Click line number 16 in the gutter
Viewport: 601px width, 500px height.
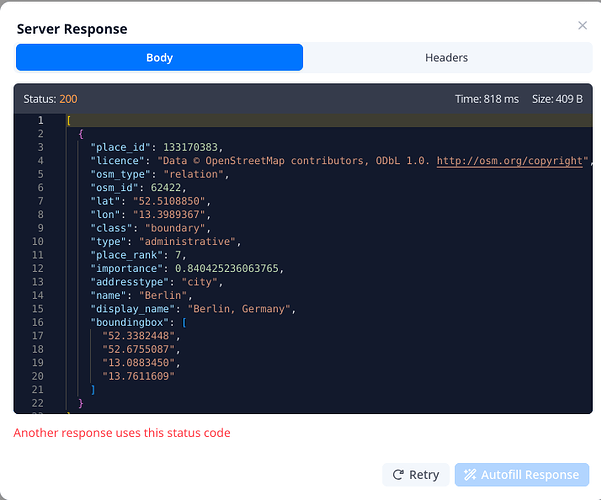pos(38,322)
